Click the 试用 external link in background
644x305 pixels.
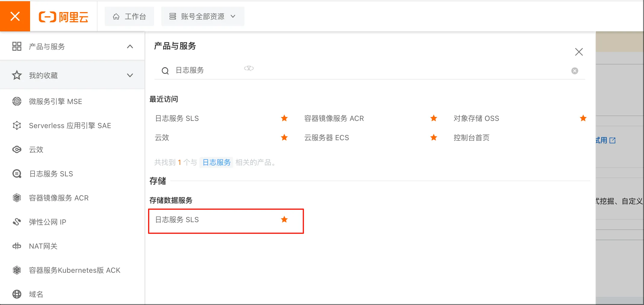[x=605, y=140]
